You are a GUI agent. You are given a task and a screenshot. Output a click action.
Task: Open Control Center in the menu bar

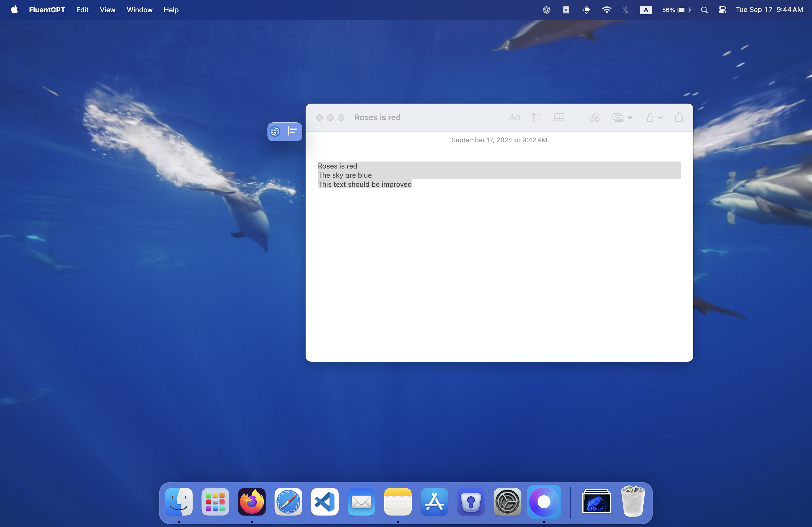point(722,10)
